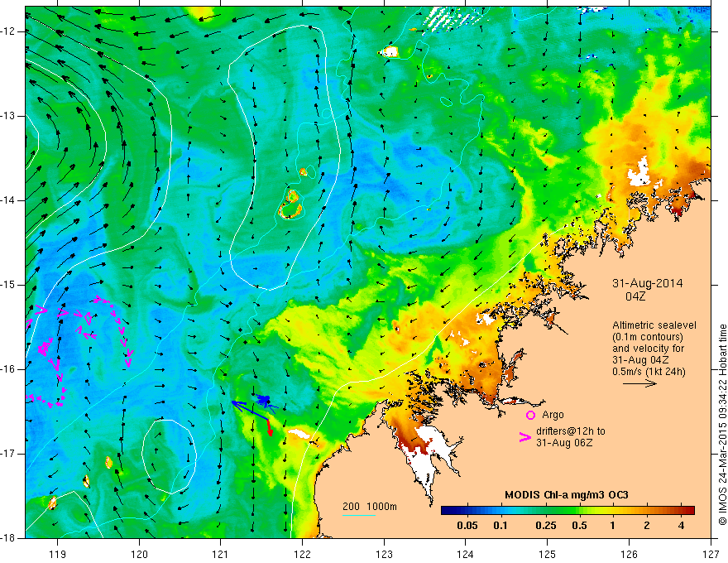Click the "(0.1m contours)" caption line

click(647, 337)
